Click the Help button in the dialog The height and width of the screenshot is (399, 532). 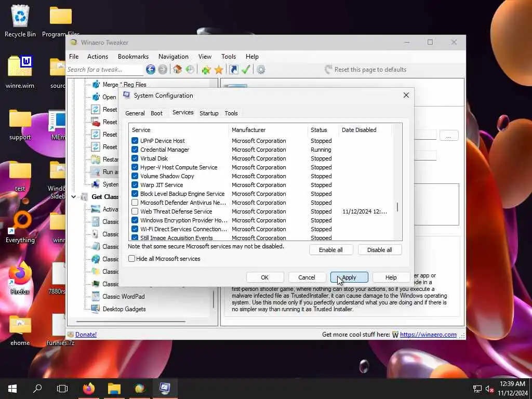[391, 277]
